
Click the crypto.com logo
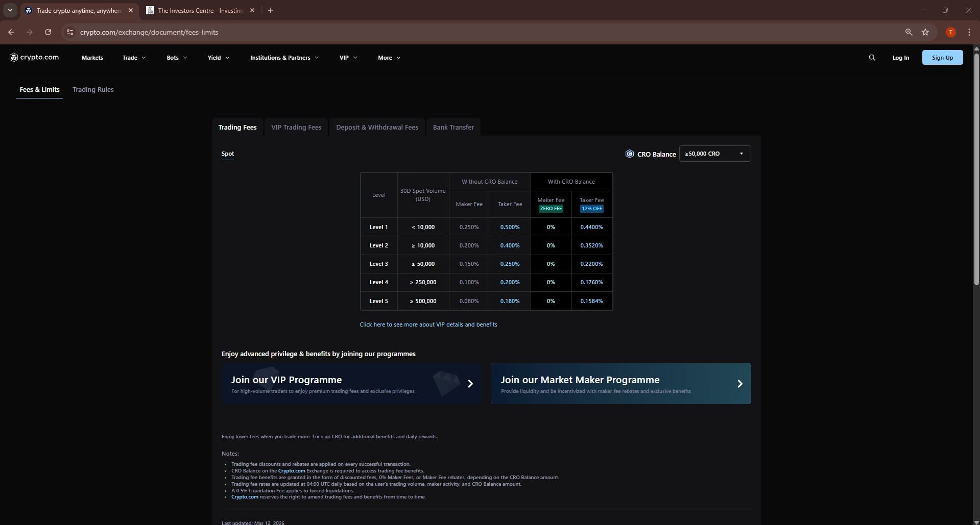click(x=34, y=57)
